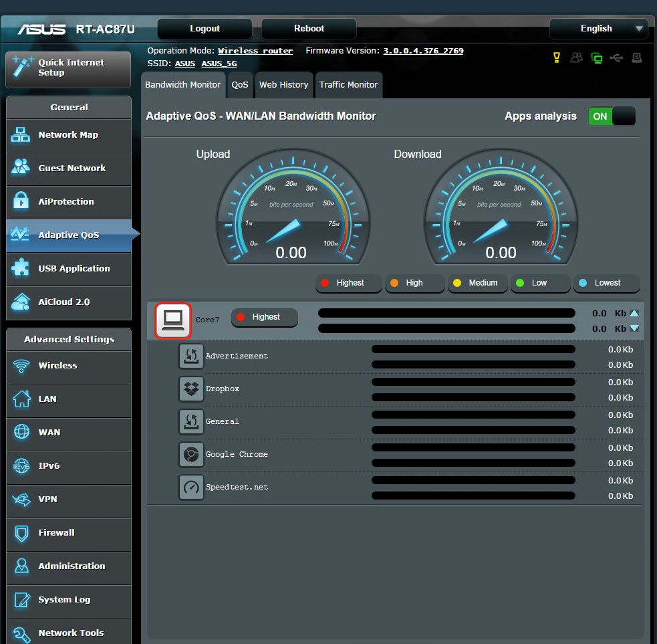Open Core7 Highest priority selector
This screenshot has height=644, width=657.
(265, 317)
